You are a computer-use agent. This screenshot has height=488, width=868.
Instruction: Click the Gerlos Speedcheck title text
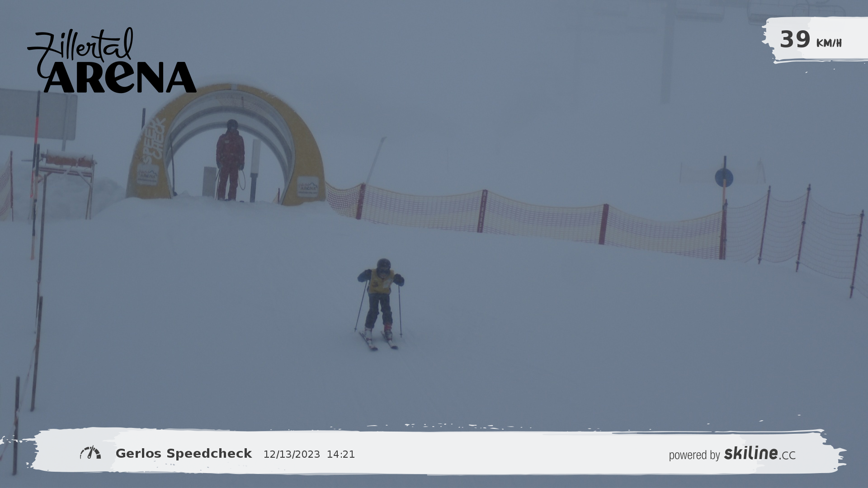point(184,454)
